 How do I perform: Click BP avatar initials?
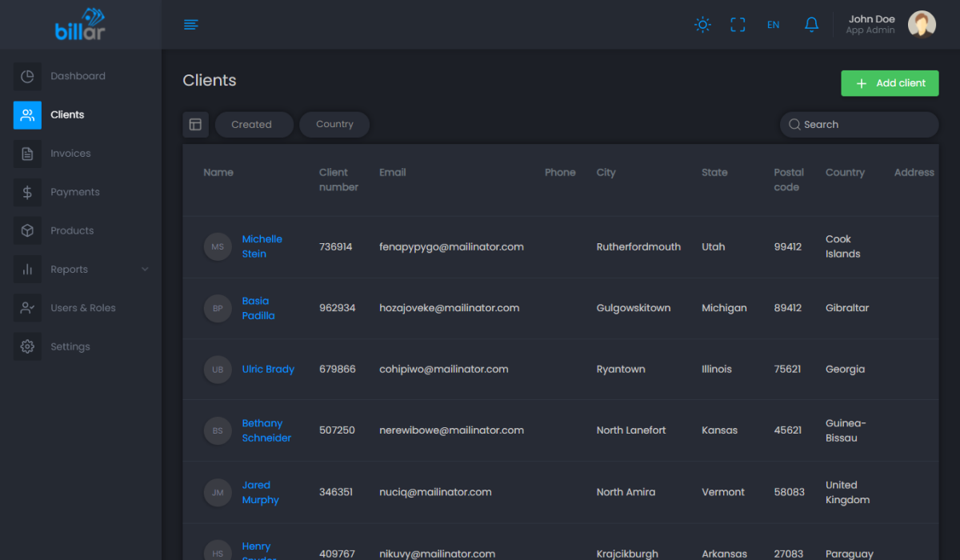[218, 308]
